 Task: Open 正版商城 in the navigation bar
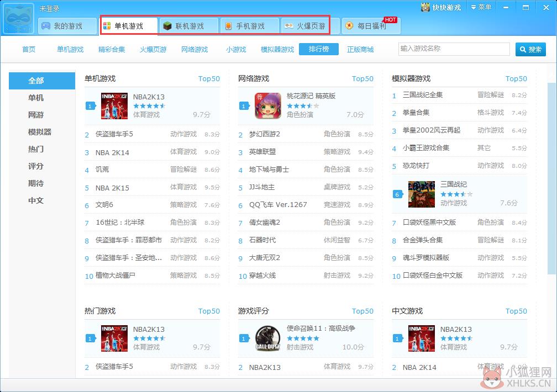point(360,49)
